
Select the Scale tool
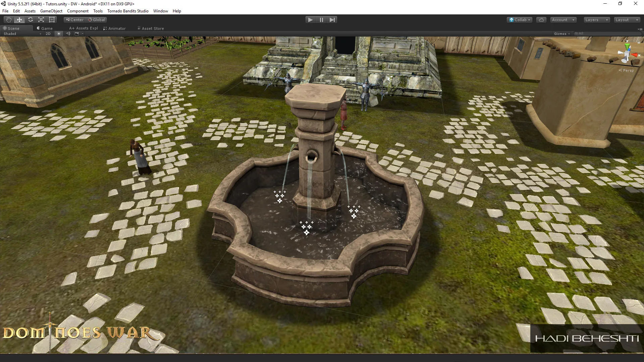point(41,20)
